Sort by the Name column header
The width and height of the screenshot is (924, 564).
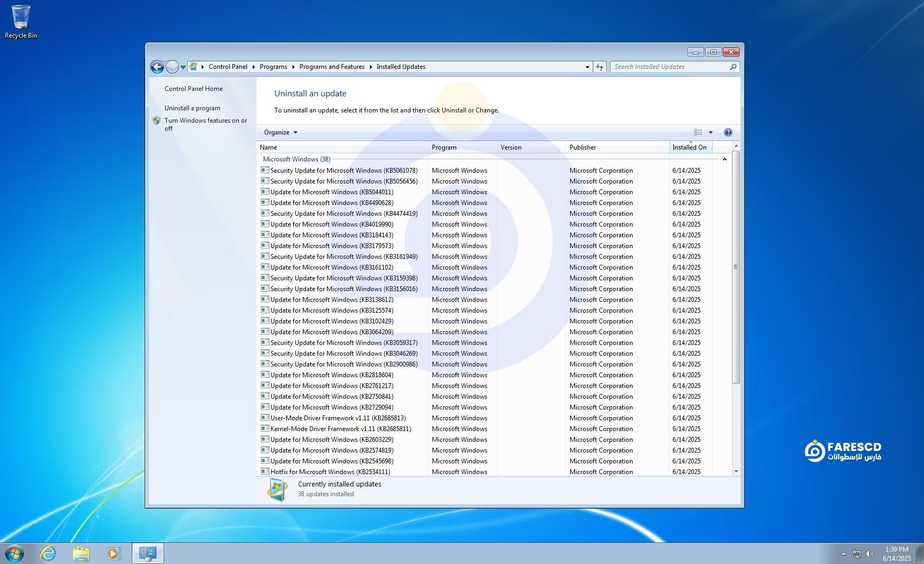point(343,147)
